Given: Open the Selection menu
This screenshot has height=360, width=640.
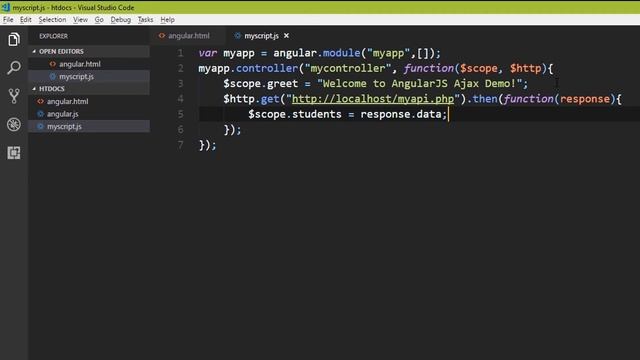Looking at the screenshot, I should click(x=52, y=20).
